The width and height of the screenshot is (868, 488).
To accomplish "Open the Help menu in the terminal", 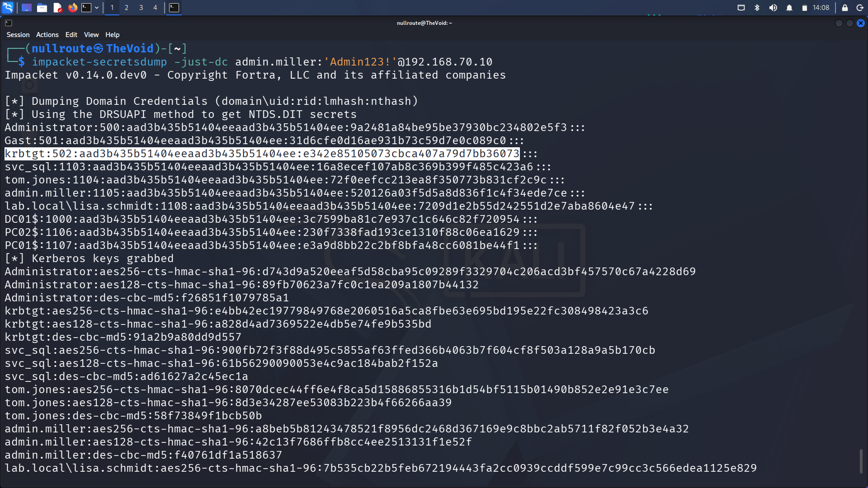I will point(112,34).
